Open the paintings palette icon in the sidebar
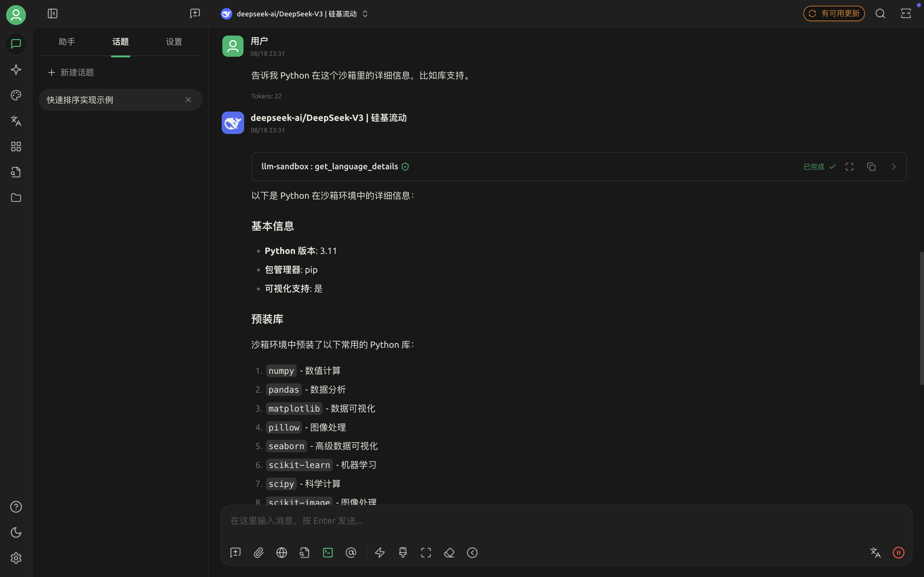 [x=16, y=96]
